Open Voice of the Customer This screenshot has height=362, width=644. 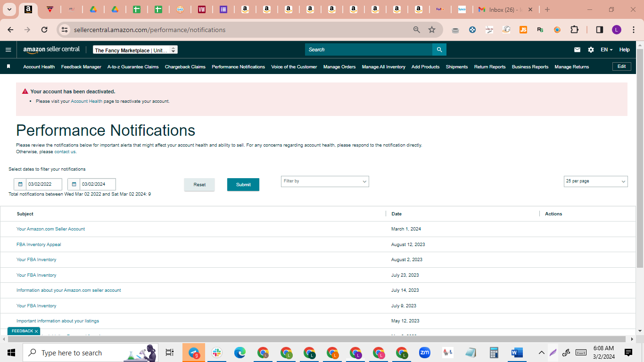click(x=294, y=67)
